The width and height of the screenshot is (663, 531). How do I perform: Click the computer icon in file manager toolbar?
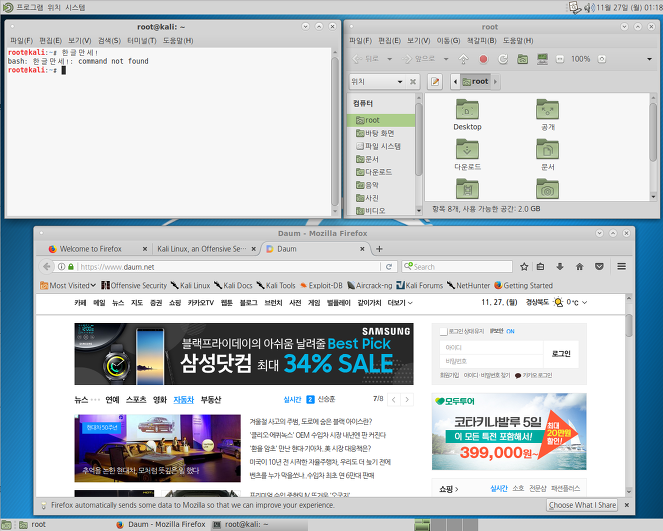click(542, 59)
